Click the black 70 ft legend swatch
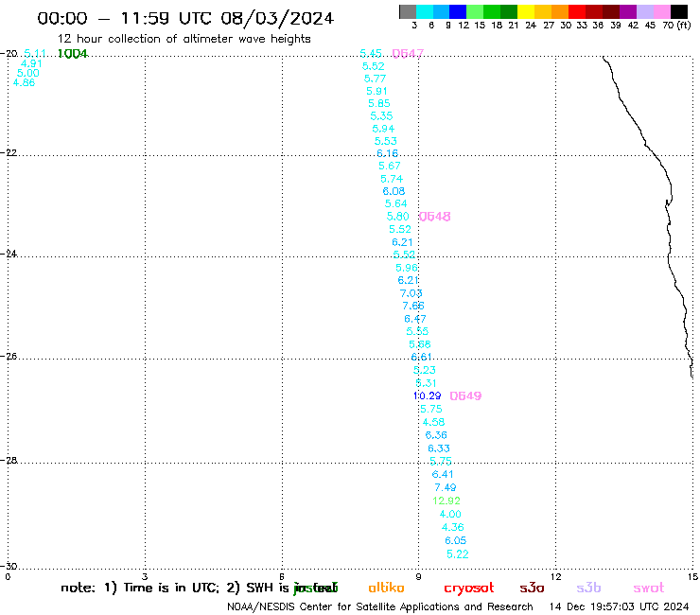This screenshot has height=615, width=700. pyautogui.click(x=678, y=11)
